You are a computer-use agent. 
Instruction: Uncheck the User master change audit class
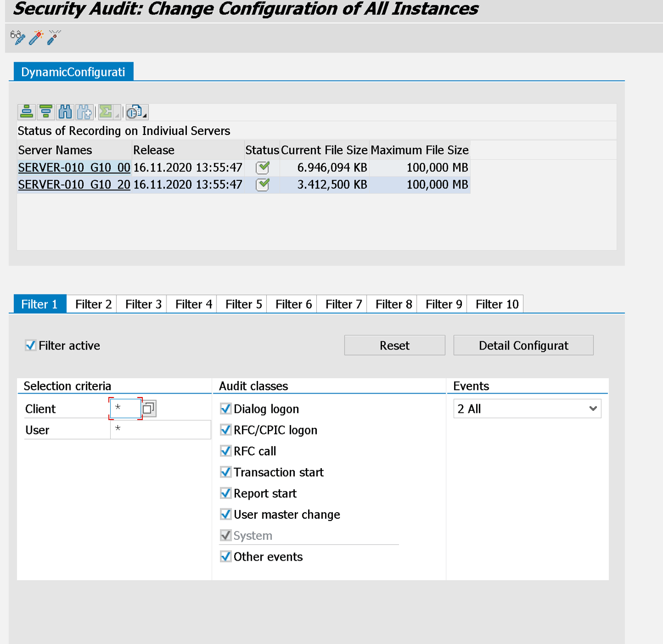(225, 514)
